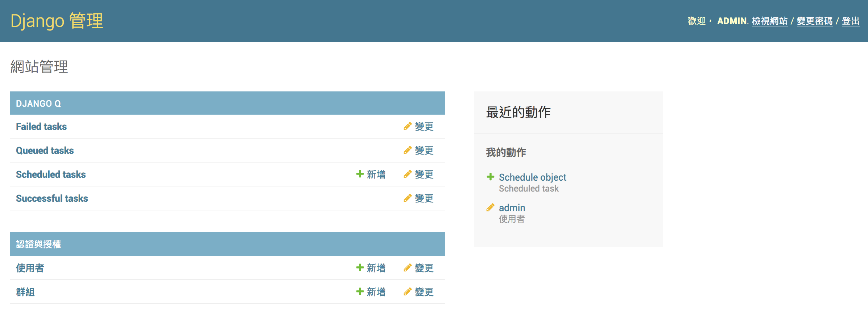
Task: Click 新增 link for Scheduled tasks
Action: (376, 175)
